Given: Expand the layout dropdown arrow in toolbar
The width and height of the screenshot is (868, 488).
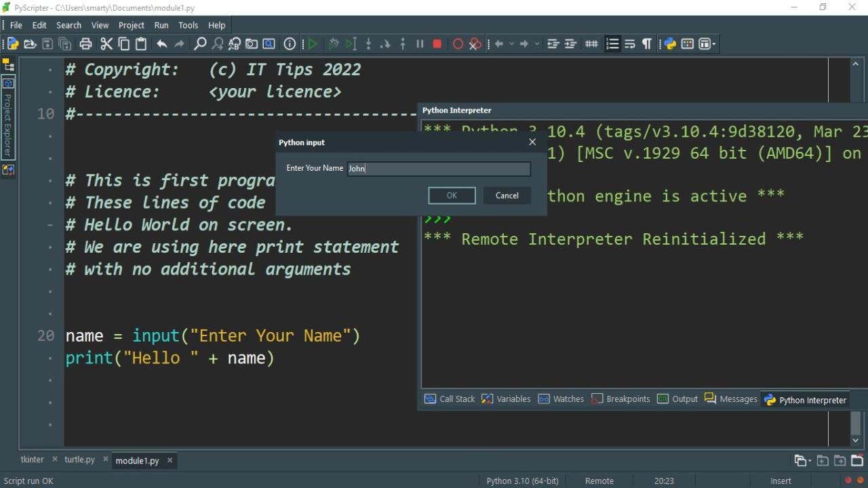Looking at the screenshot, I should click(713, 44).
